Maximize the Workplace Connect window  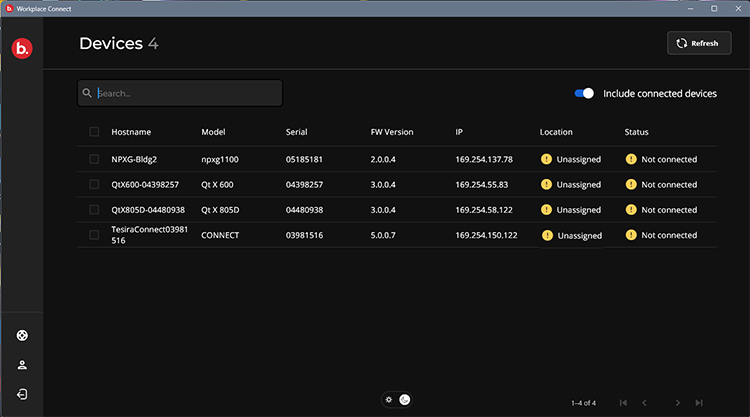[x=714, y=9]
